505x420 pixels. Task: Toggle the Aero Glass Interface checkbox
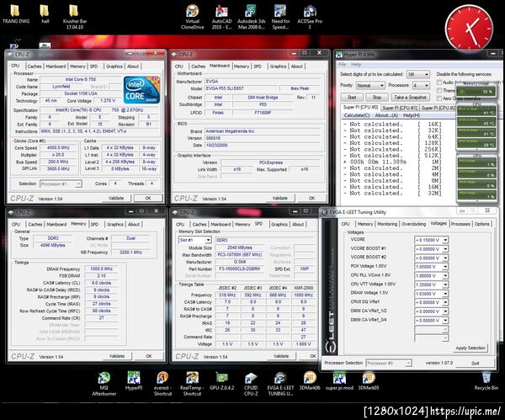(x=439, y=98)
